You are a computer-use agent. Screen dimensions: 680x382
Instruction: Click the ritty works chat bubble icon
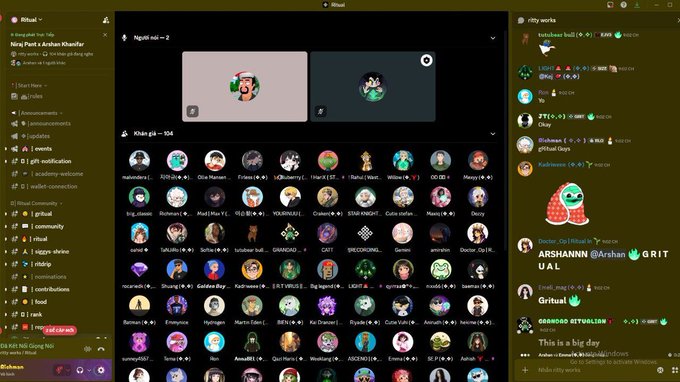[521, 20]
